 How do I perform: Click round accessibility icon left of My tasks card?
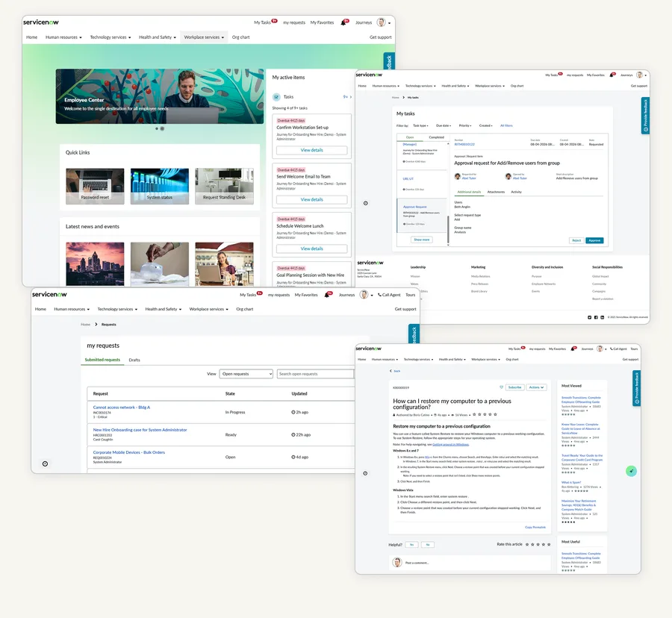tap(366, 204)
